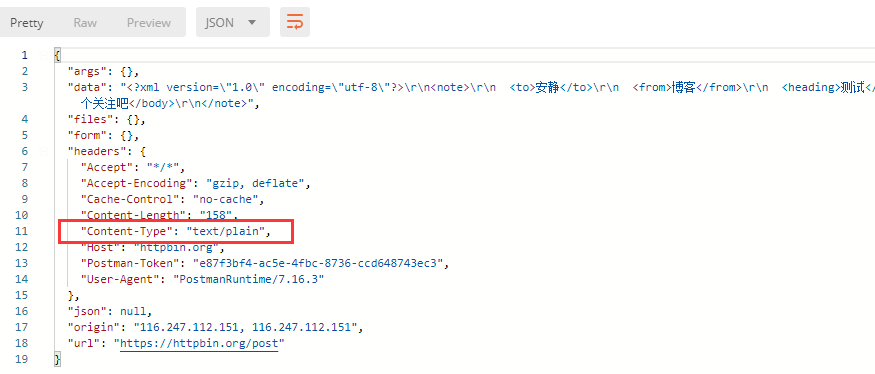
Task: Click the "Content-Type" key
Action: [x=128, y=231]
